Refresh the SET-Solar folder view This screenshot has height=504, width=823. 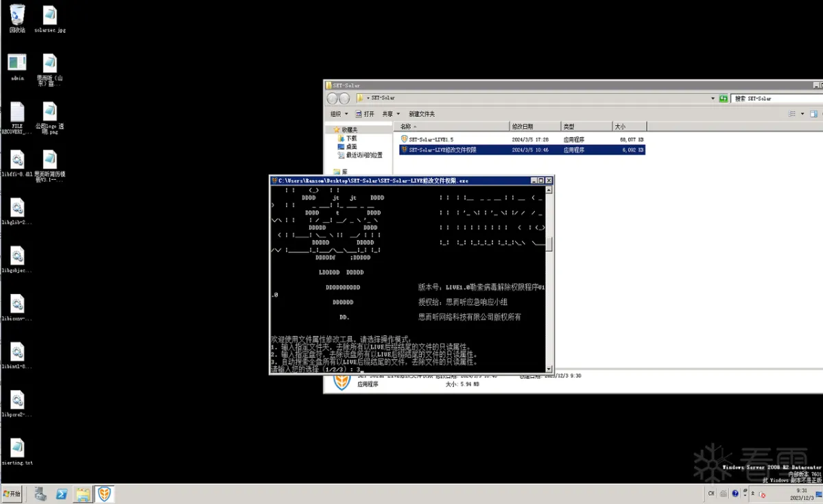[x=724, y=98]
